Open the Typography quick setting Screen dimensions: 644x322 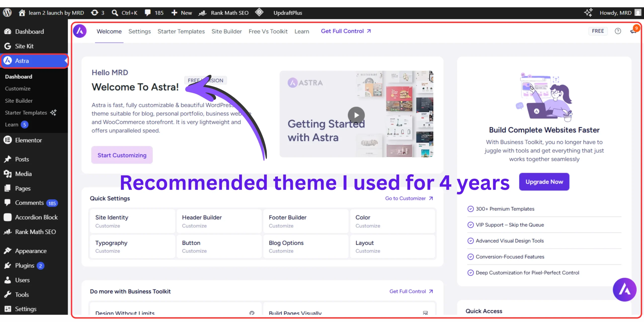(x=132, y=247)
